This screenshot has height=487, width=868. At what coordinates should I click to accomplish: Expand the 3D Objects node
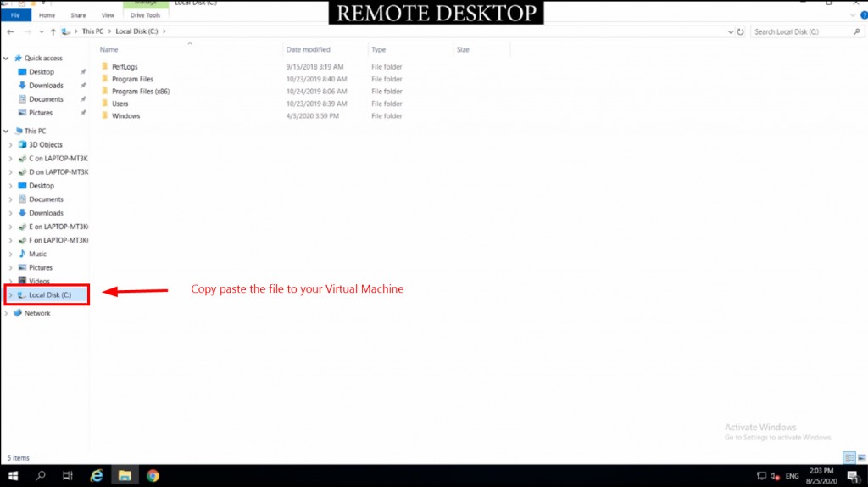(x=10, y=144)
